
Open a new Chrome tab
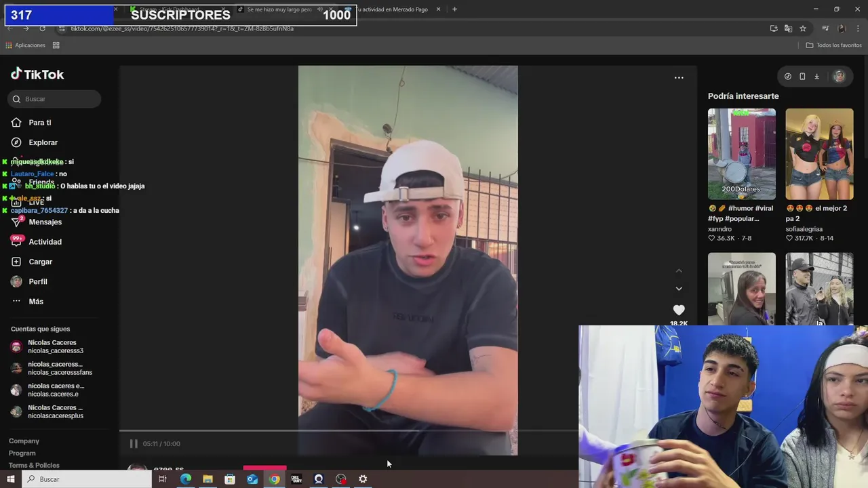coord(454,9)
